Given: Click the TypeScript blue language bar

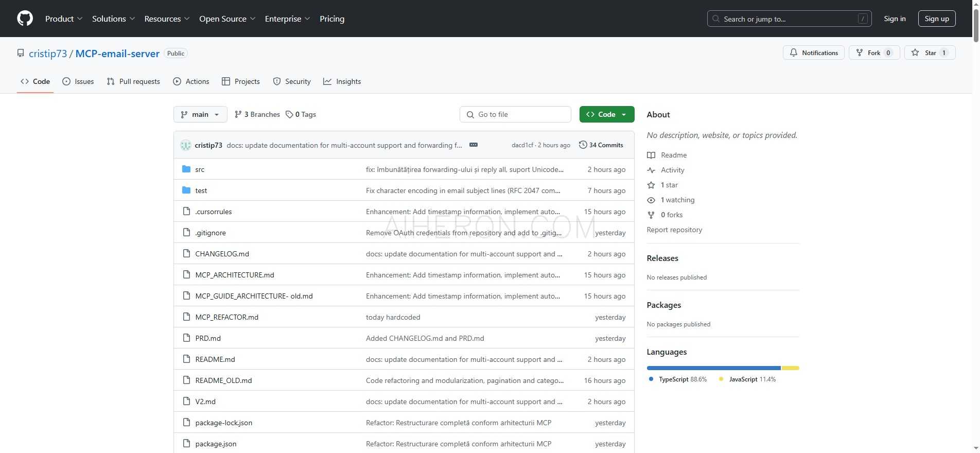Looking at the screenshot, I should [713, 368].
